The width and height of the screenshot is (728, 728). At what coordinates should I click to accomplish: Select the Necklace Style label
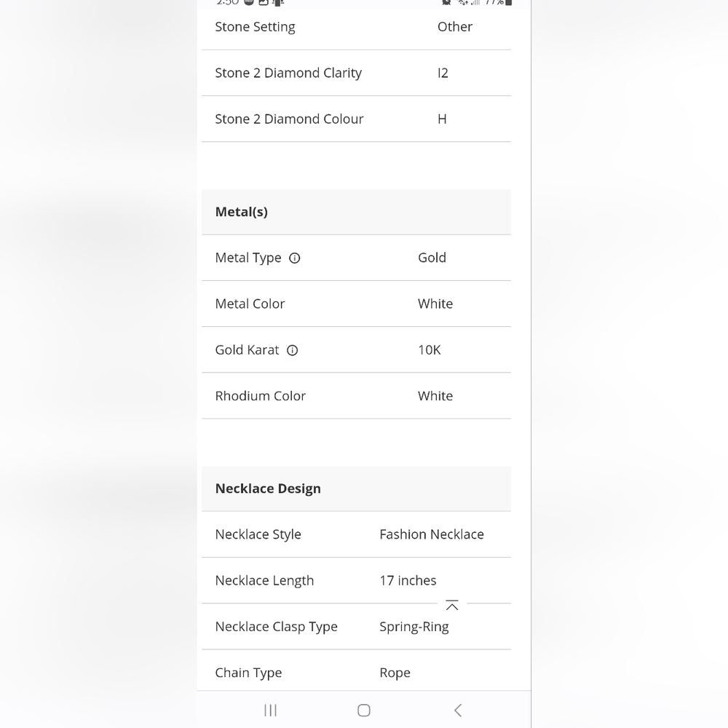coord(258,534)
